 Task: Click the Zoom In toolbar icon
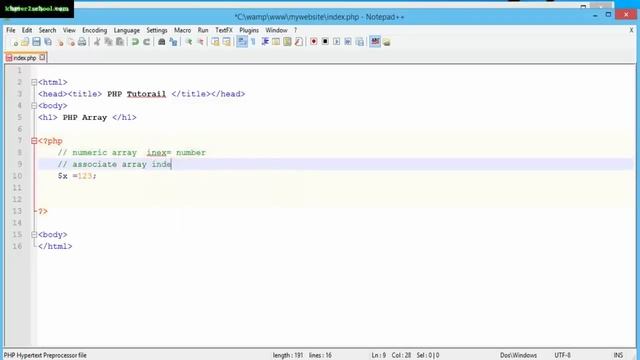click(188, 42)
